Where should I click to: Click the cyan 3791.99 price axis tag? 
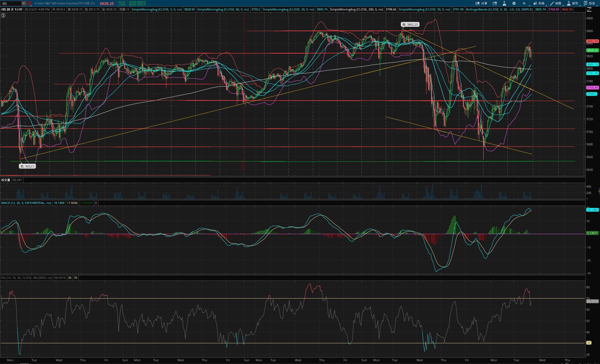coord(592,73)
